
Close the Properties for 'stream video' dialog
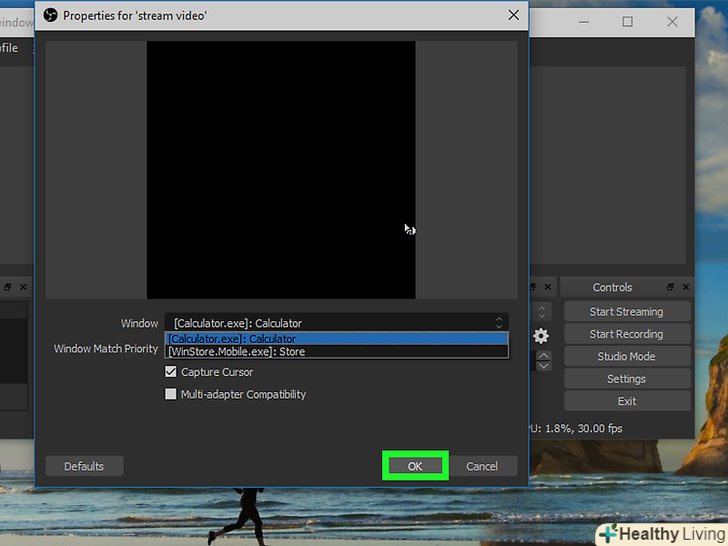514,15
